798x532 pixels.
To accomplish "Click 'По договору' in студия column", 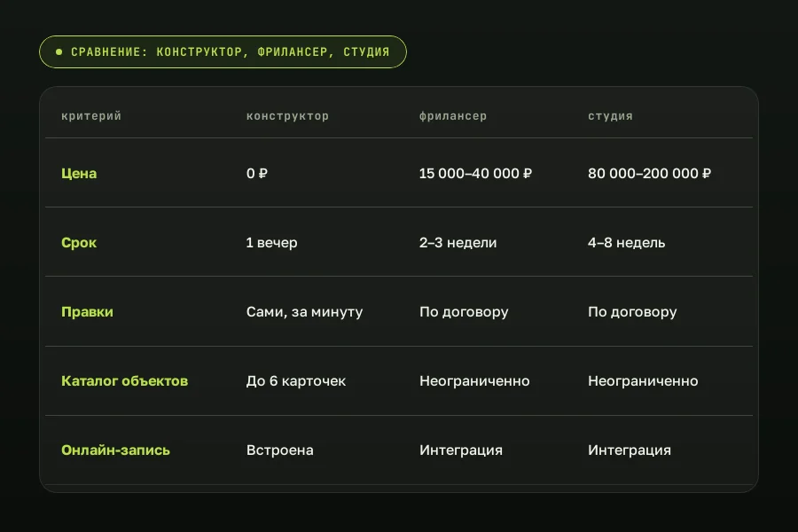I will [632, 312].
